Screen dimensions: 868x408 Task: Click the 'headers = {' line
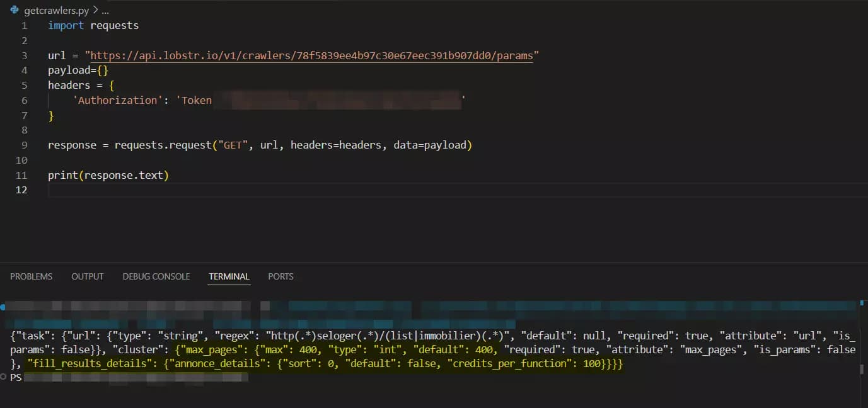(x=81, y=86)
